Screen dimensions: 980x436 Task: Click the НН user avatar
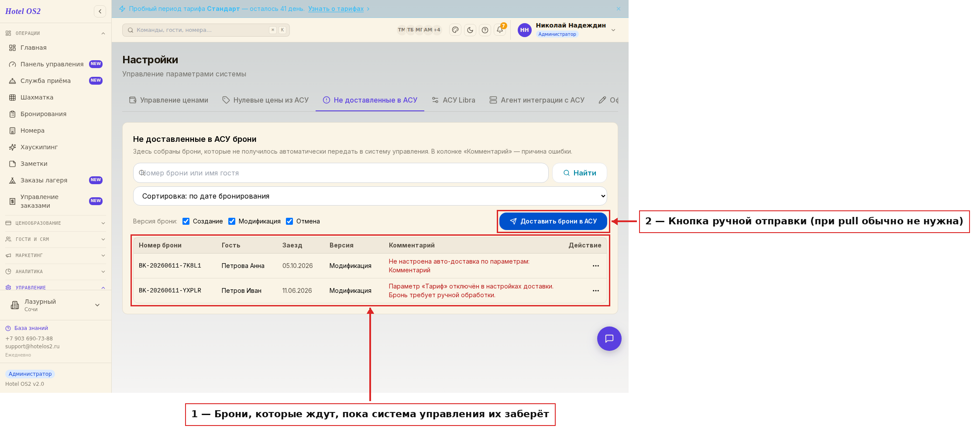click(525, 30)
